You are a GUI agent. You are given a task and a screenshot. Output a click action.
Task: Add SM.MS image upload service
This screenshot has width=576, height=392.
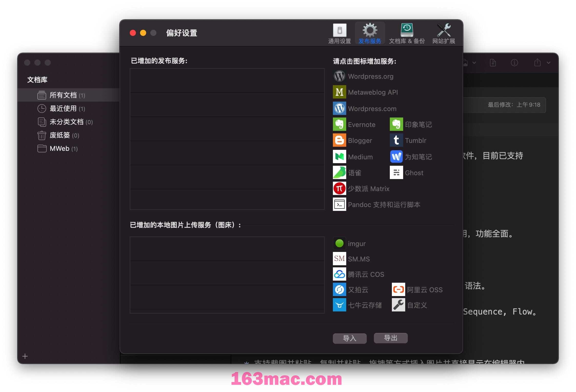pyautogui.click(x=339, y=259)
